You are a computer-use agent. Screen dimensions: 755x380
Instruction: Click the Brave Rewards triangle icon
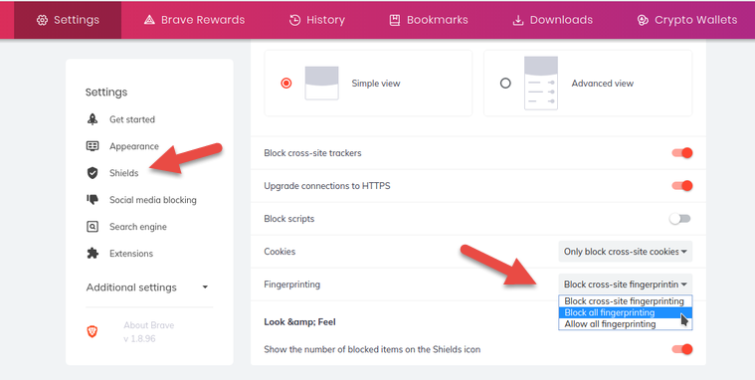pos(149,20)
